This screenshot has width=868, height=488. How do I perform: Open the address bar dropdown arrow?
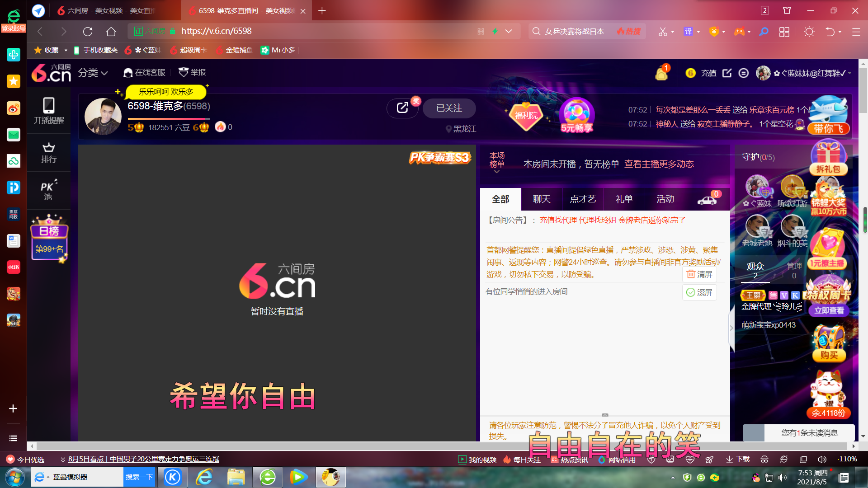tap(509, 31)
